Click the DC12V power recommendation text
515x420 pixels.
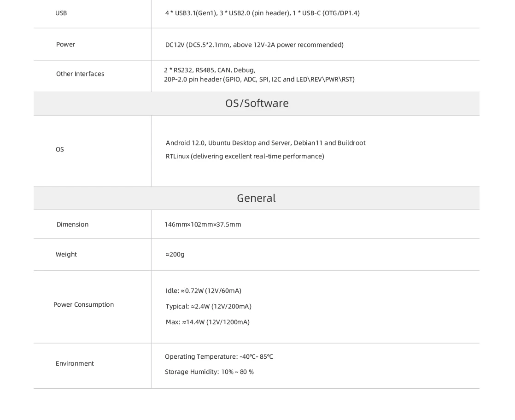(254, 45)
